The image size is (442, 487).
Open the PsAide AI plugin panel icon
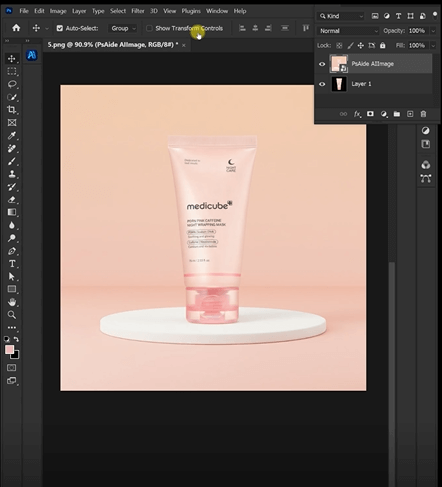[32, 55]
